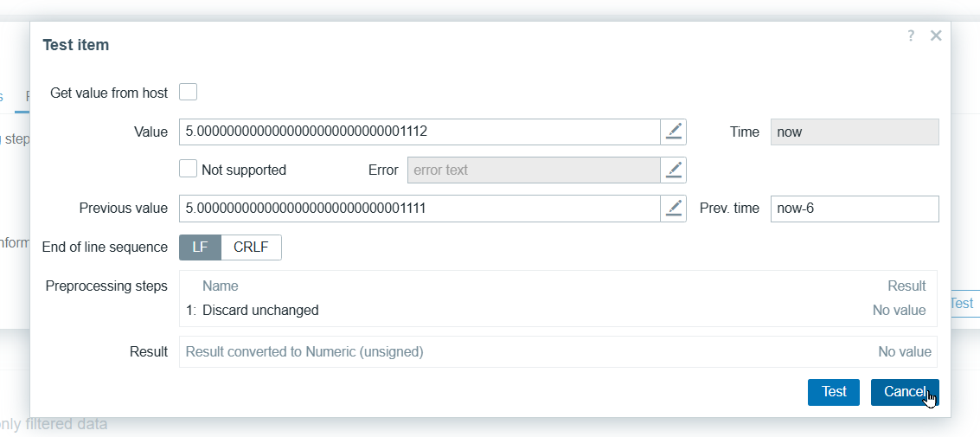Click the Error text input field
The image size is (980, 437).
(533, 170)
